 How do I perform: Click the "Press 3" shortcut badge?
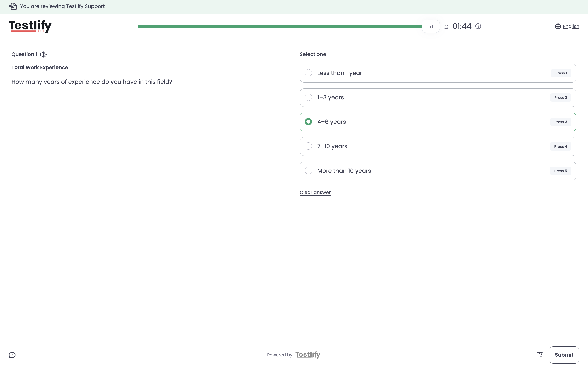560,122
